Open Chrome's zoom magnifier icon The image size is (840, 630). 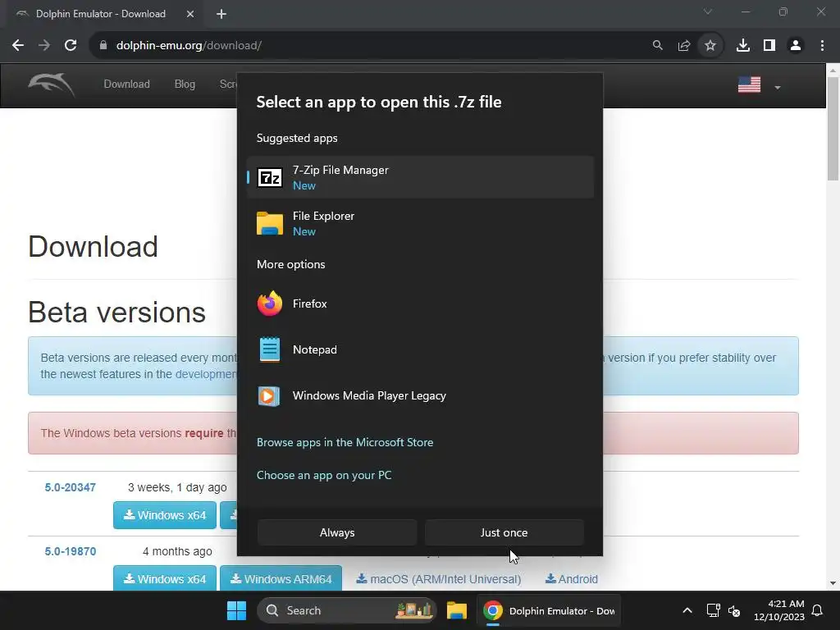pos(658,46)
